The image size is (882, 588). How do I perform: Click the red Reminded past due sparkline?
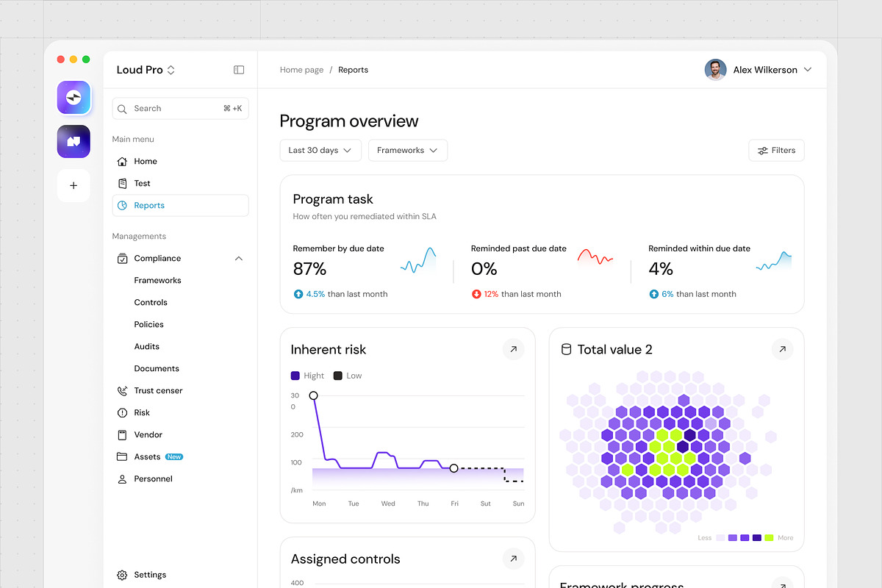pos(595,257)
